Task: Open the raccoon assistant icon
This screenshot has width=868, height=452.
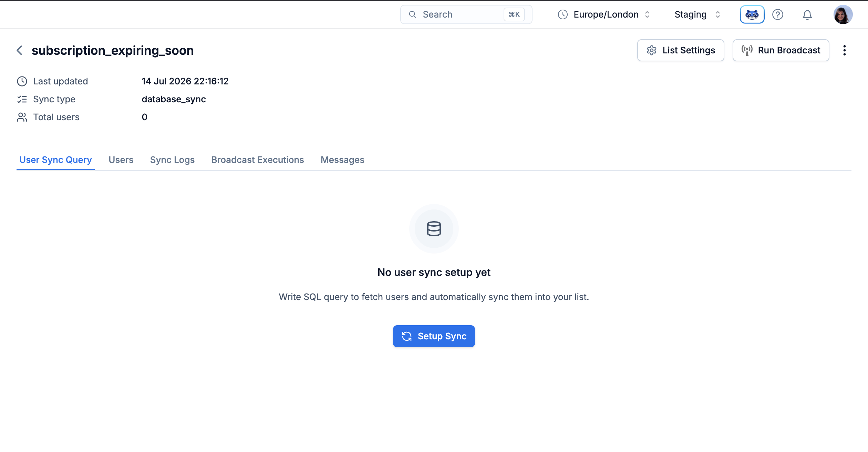Action: click(x=752, y=14)
